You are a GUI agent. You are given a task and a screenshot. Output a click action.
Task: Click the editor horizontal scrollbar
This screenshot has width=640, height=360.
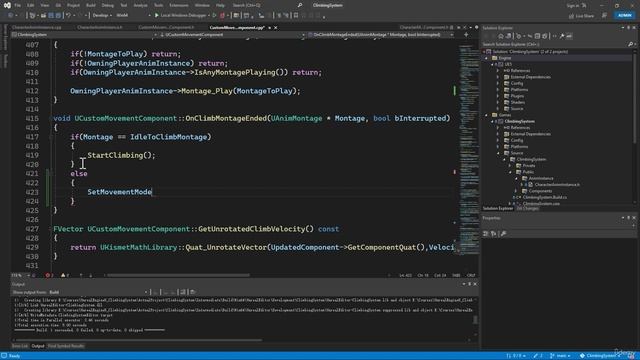click(x=178, y=276)
